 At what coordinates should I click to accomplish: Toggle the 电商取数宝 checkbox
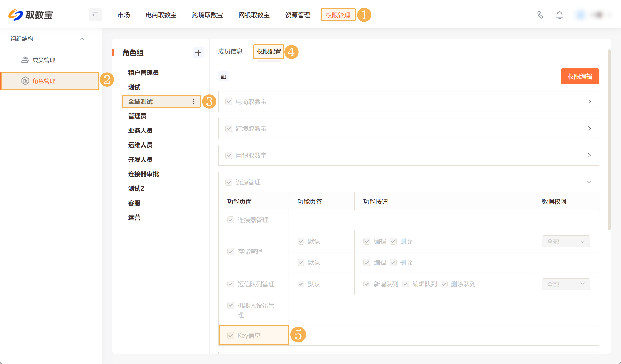pos(229,102)
